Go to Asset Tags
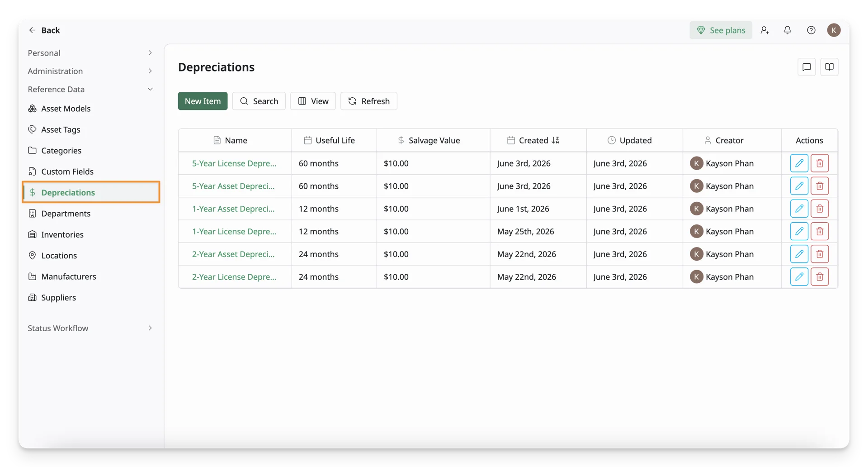The image size is (868, 467). click(90, 129)
